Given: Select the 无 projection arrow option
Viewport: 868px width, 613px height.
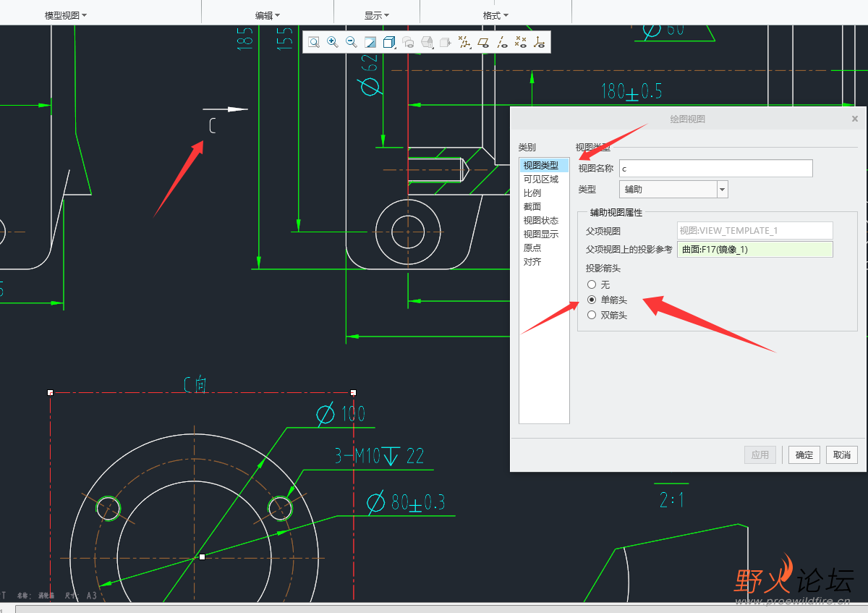Looking at the screenshot, I should pos(591,284).
